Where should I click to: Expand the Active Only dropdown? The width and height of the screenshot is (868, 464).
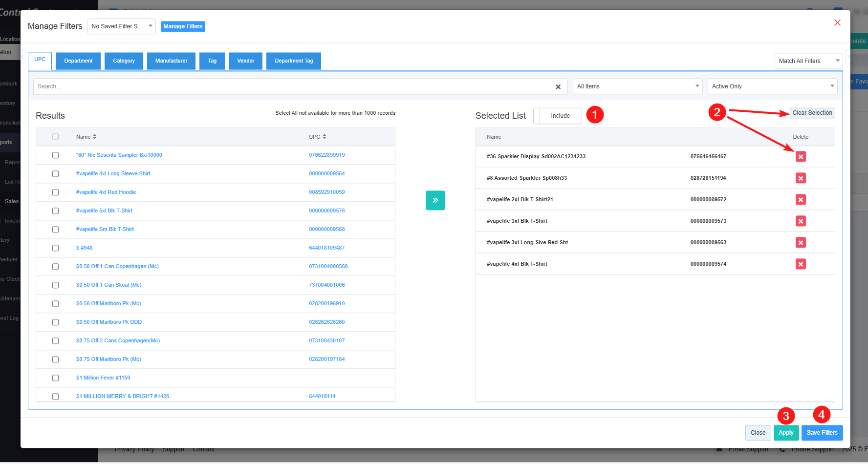pos(772,86)
